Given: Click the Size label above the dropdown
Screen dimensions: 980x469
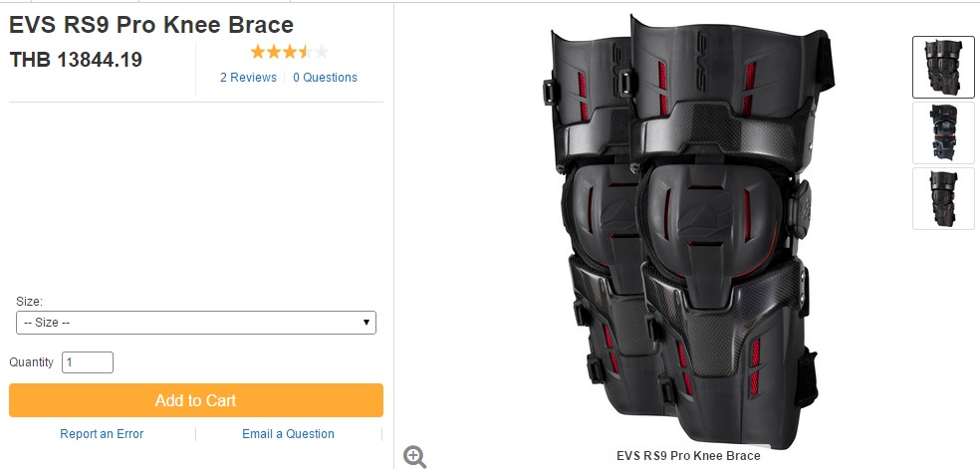Looking at the screenshot, I should (30, 301).
